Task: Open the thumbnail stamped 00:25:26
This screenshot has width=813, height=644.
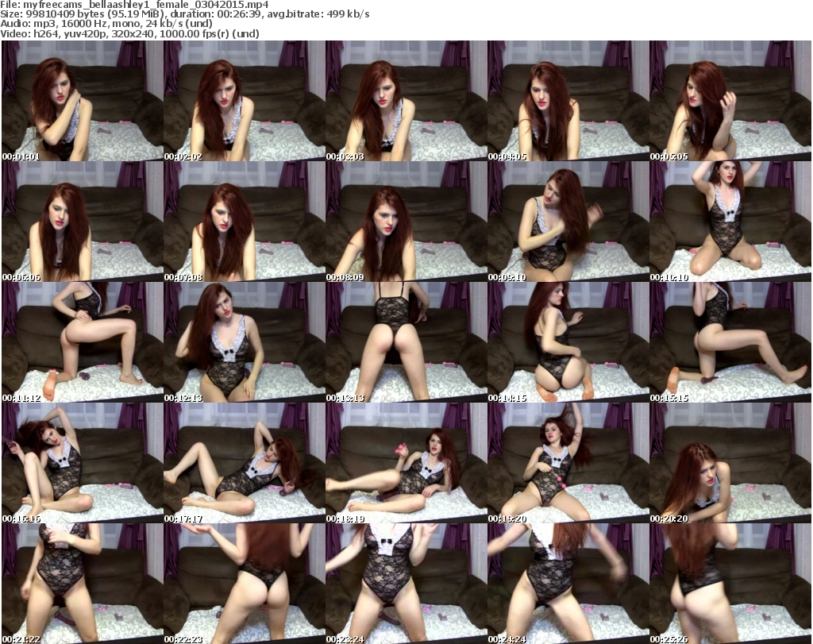Action: tap(730, 584)
